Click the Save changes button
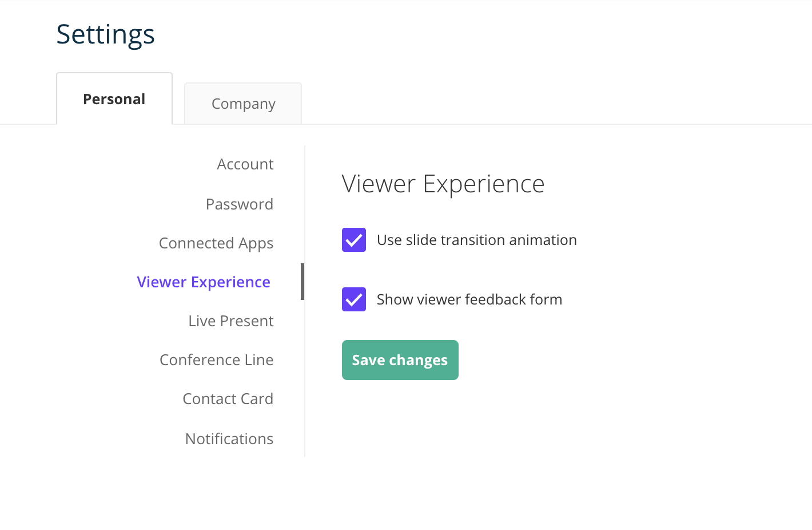The image size is (812, 530). [400, 360]
